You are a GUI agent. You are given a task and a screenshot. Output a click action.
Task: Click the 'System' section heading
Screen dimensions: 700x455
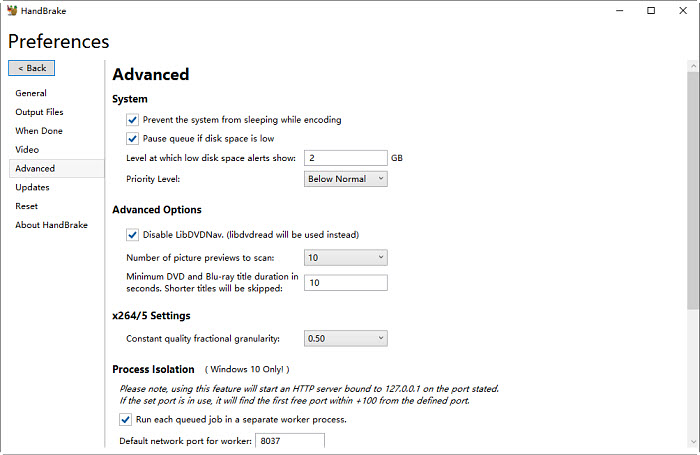(x=129, y=99)
